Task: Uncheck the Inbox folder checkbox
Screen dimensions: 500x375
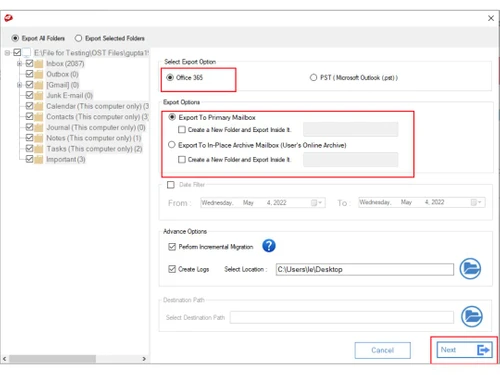Action: [x=29, y=63]
